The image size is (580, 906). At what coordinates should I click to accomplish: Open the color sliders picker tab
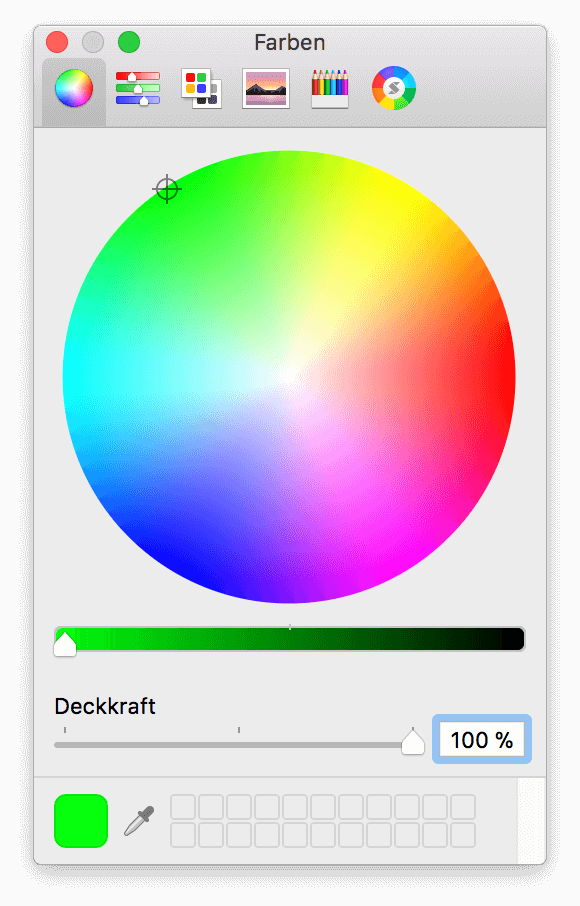[x=138, y=88]
